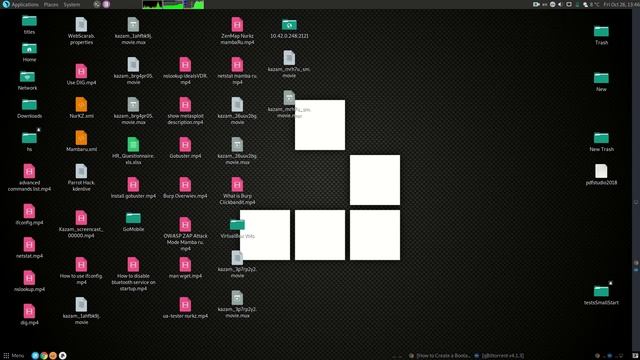Click the system monitor graph applet
This screenshot has height=360, width=640.
click(x=173, y=4)
